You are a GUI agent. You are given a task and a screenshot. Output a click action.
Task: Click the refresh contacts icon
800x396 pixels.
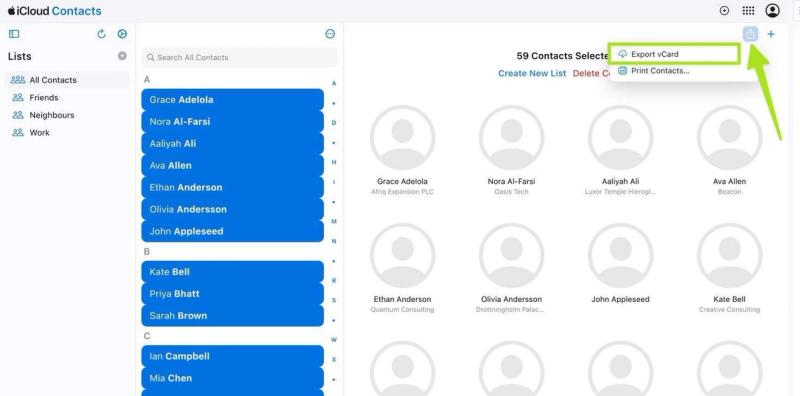pyautogui.click(x=101, y=34)
